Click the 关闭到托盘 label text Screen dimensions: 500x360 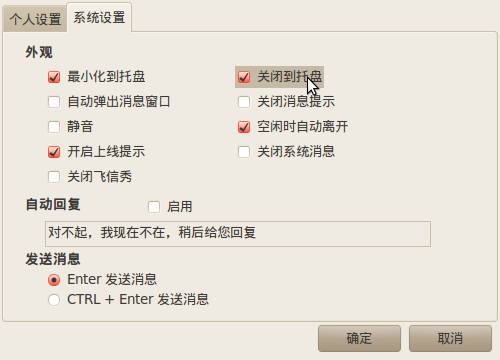tap(290, 77)
